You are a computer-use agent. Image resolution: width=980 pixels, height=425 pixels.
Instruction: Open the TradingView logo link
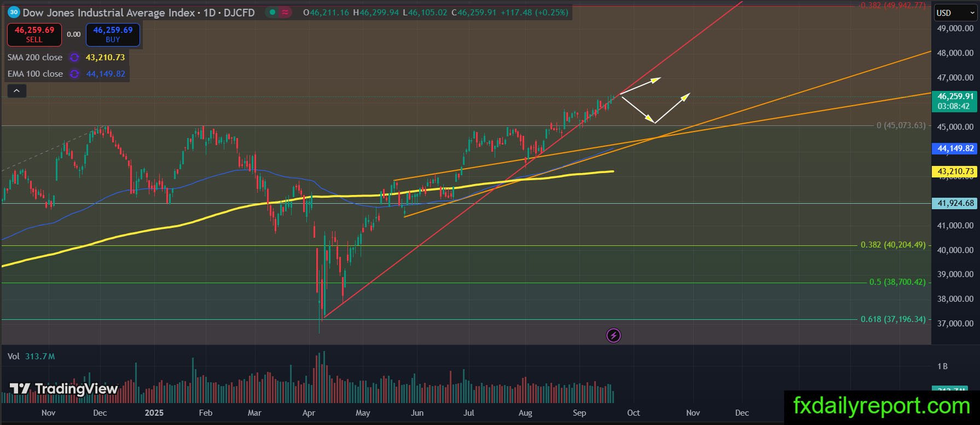click(63, 389)
